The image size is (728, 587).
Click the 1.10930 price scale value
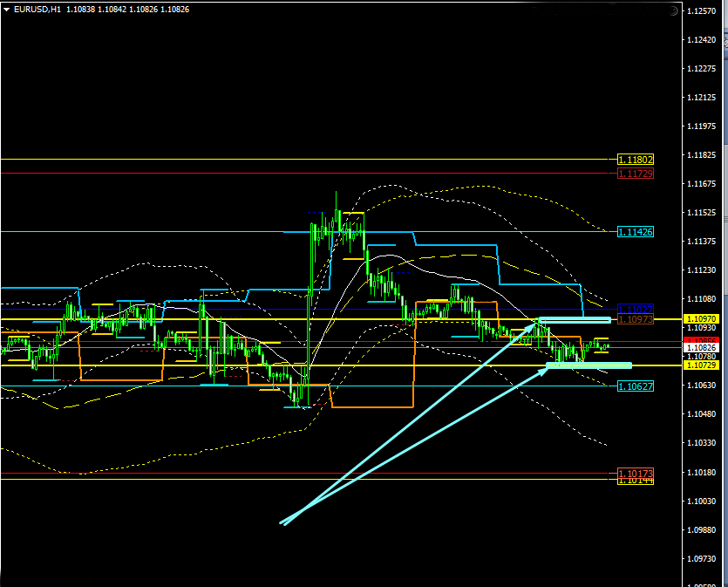coord(702,328)
